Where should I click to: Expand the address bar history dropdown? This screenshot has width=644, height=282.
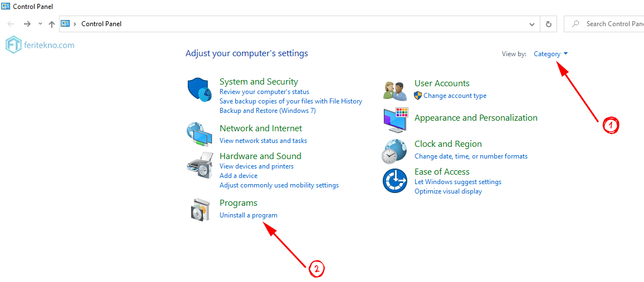point(532,24)
